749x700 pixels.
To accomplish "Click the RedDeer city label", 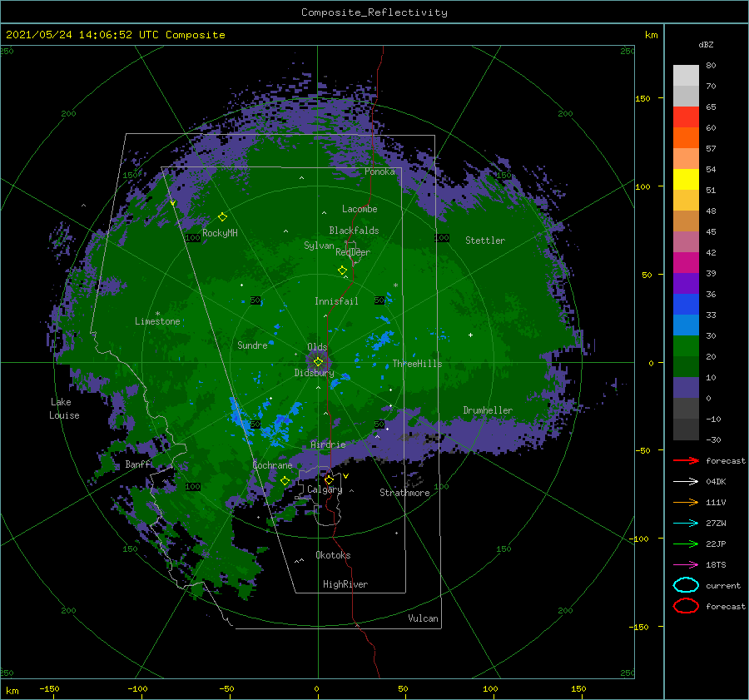I will pyautogui.click(x=353, y=252).
